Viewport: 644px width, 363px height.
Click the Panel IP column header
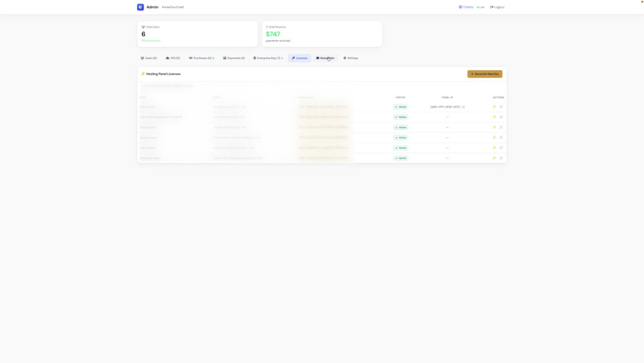pyautogui.click(x=448, y=97)
